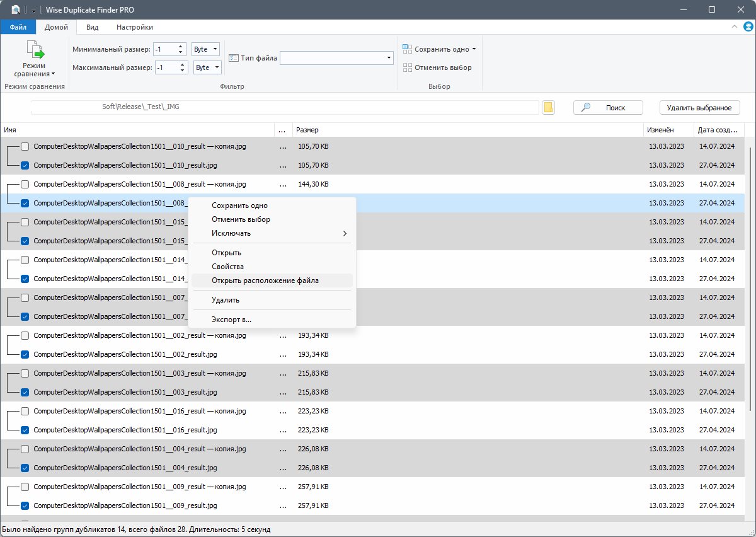
Task: Choose Открыть расположение файла menu entry
Action: click(x=273, y=280)
